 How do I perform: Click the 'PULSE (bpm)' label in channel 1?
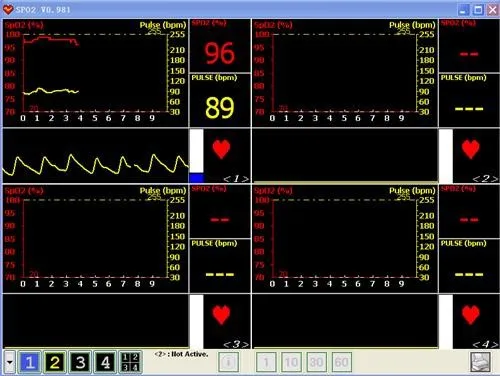(214, 78)
